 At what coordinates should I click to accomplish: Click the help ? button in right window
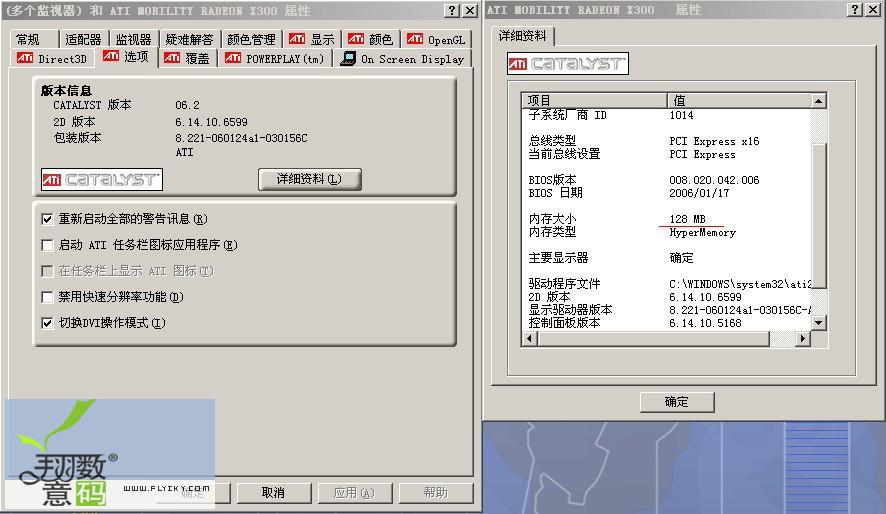[x=855, y=10]
